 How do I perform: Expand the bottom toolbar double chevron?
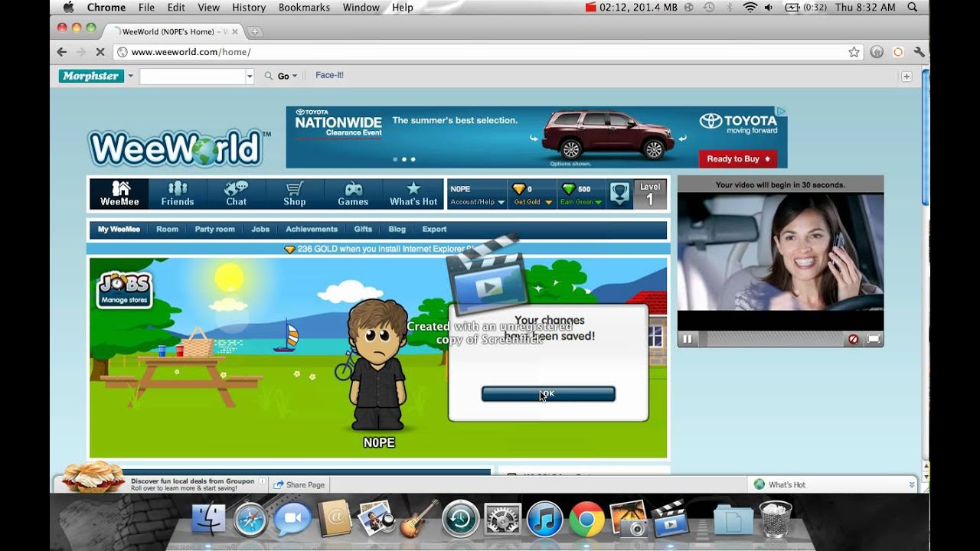(911, 484)
